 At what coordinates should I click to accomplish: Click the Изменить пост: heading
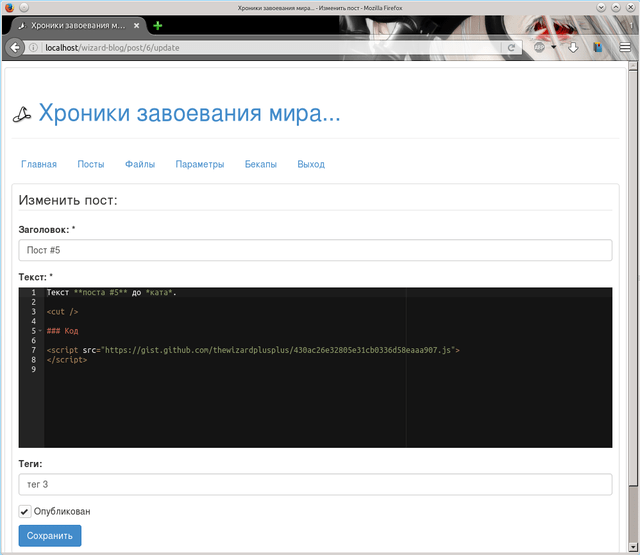[x=68, y=200]
